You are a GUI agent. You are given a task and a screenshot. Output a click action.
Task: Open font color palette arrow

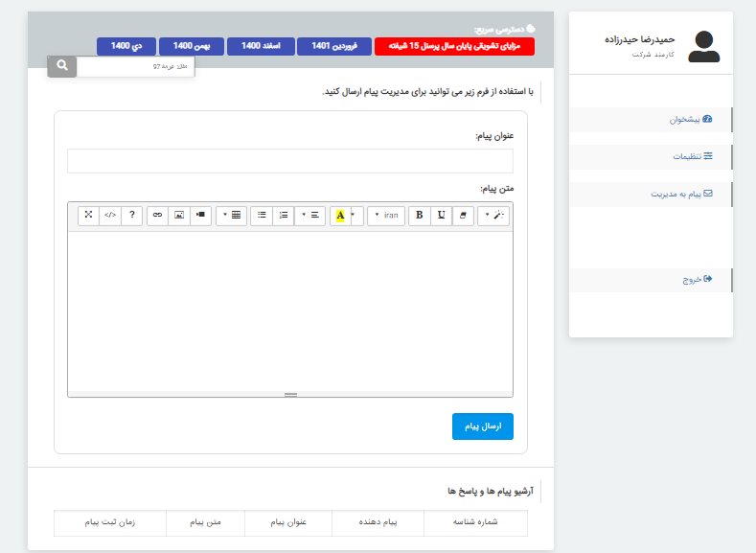point(356,215)
